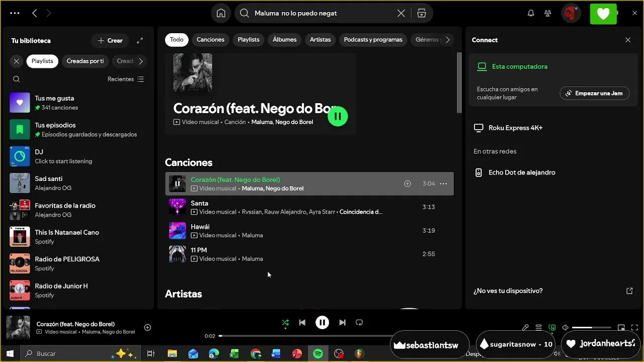Open more options for Corazón row
The height and width of the screenshot is (362, 644).
pyautogui.click(x=443, y=184)
